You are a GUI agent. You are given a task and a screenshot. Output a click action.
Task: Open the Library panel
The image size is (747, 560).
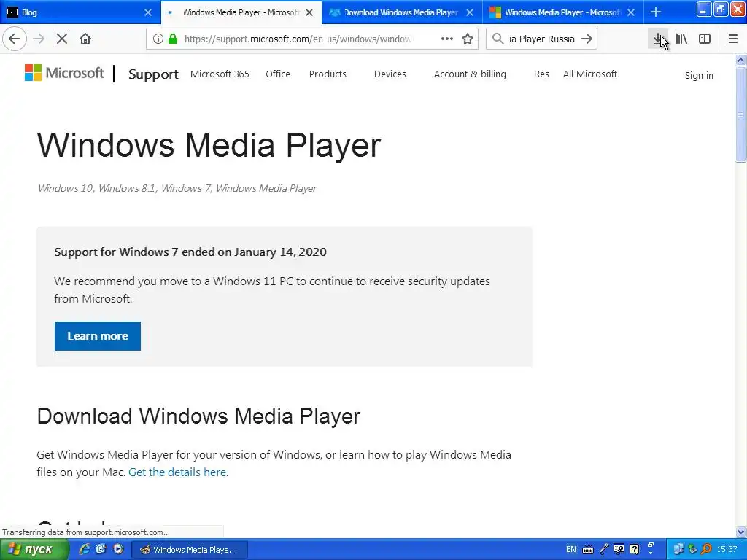(x=682, y=39)
